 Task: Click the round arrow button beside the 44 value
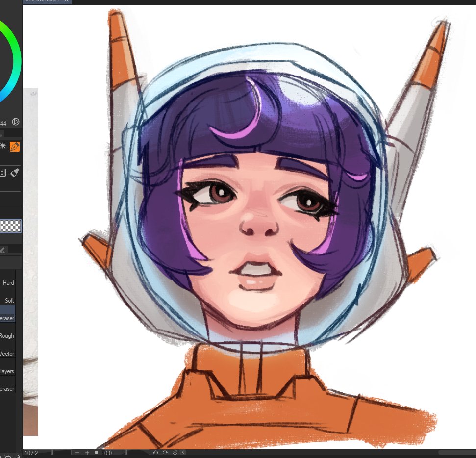16,122
